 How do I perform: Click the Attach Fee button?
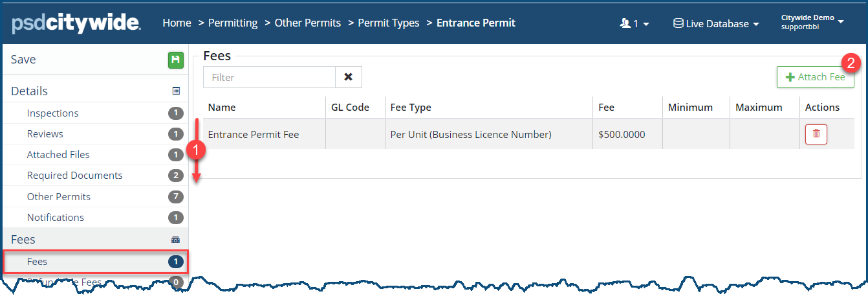pos(815,77)
